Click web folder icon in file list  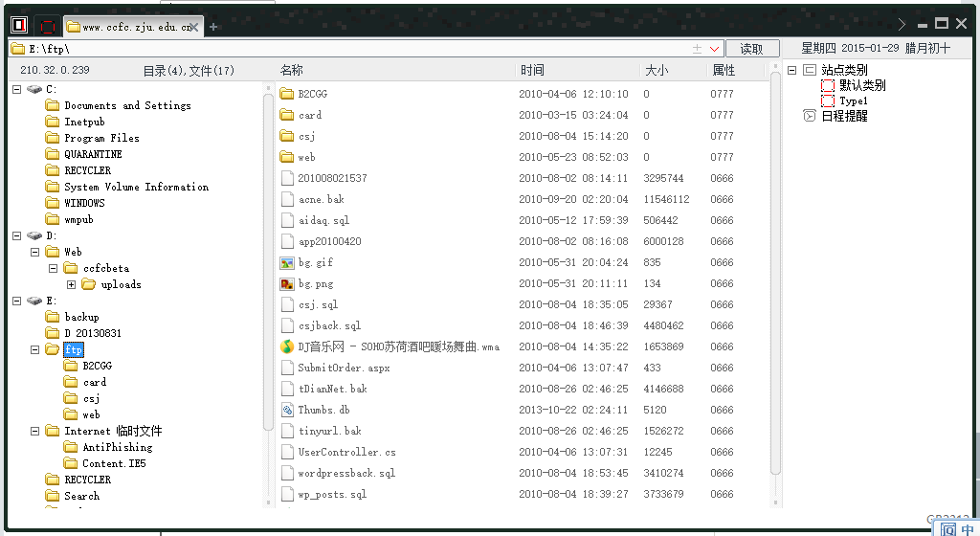point(287,157)
